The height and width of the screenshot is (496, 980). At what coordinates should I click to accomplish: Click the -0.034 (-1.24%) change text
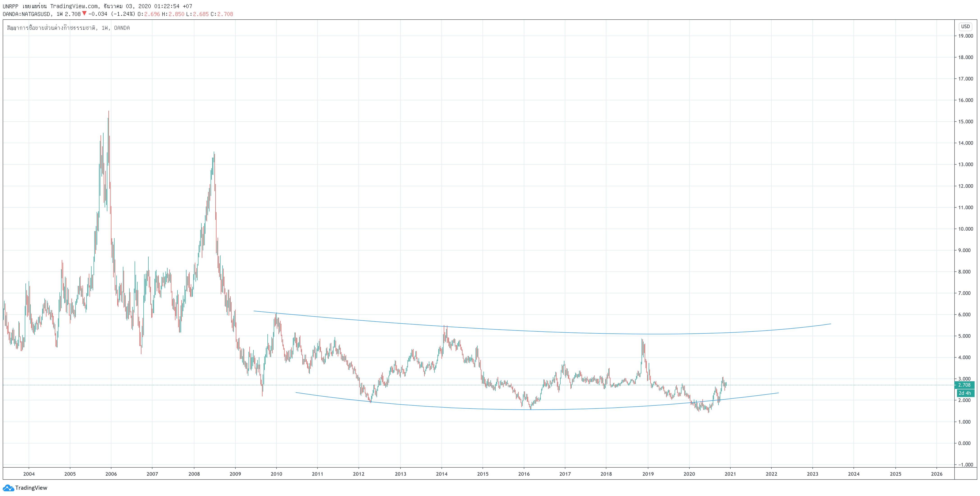[x=112, y=14]
